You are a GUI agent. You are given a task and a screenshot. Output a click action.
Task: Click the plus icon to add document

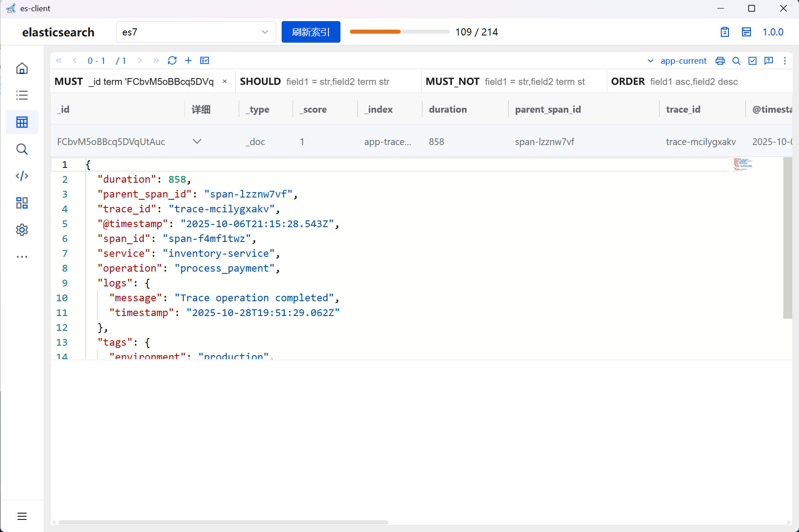189,61
